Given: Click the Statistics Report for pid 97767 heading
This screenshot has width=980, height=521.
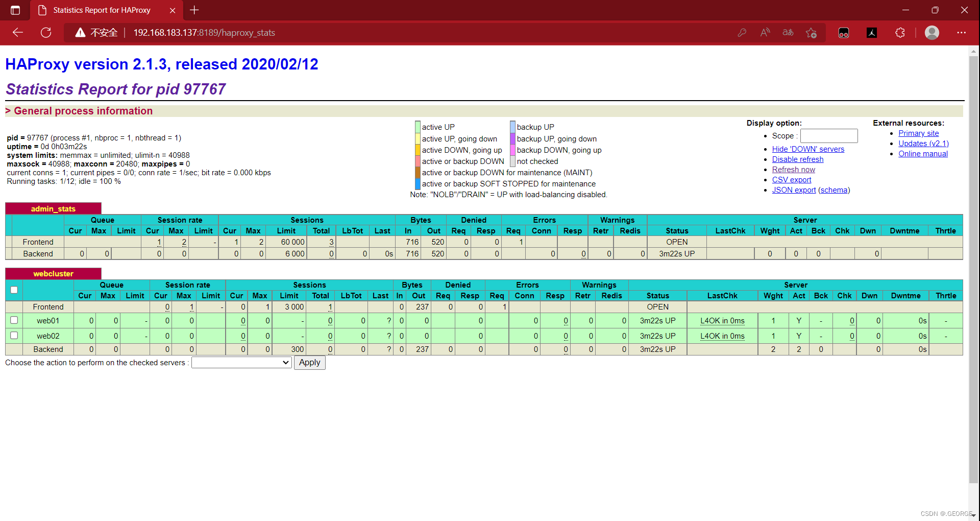Looking at the screenshot, I should (x=116, y=89).
